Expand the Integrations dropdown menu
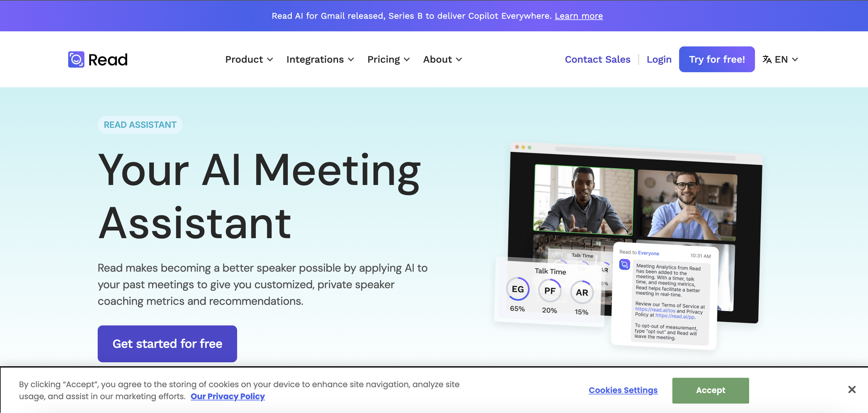The height and width of the screenshot is (413, 868). pos(320,59)
